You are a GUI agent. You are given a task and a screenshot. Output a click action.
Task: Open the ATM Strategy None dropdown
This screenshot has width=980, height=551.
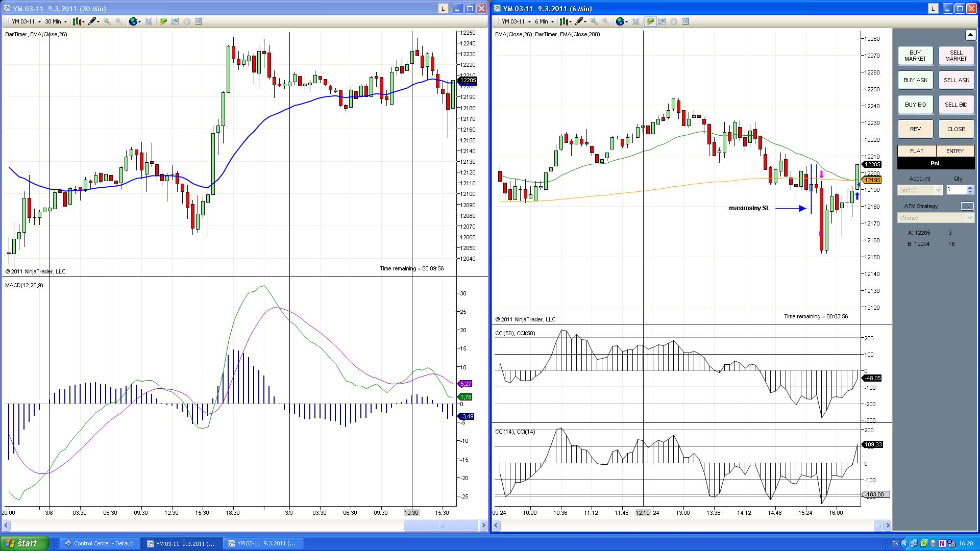(969, 218)
